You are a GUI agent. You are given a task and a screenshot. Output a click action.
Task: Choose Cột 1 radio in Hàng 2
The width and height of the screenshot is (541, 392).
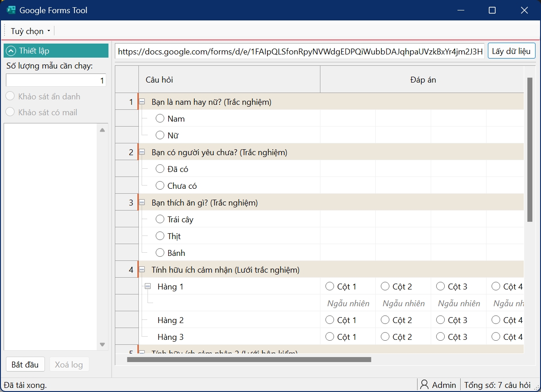(330, 320)
